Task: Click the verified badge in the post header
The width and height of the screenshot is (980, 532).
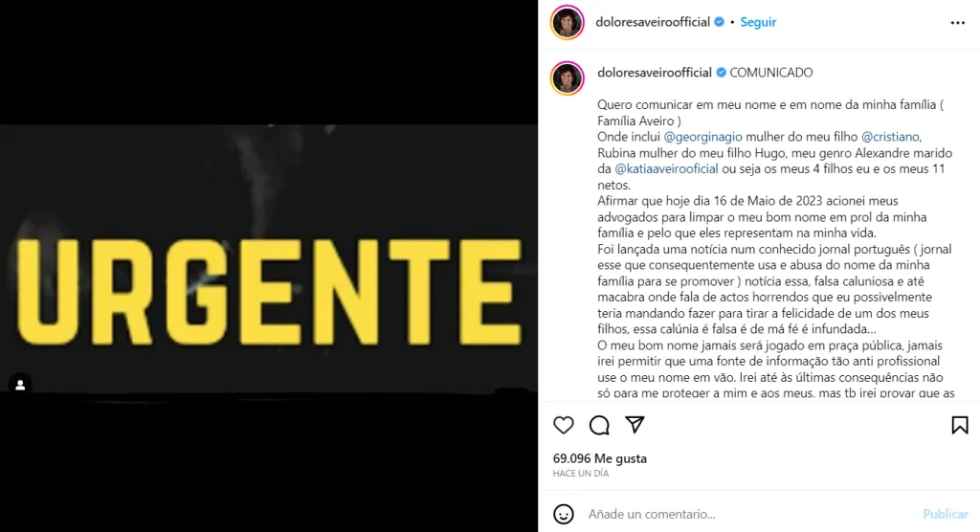Action: (720, 22)
